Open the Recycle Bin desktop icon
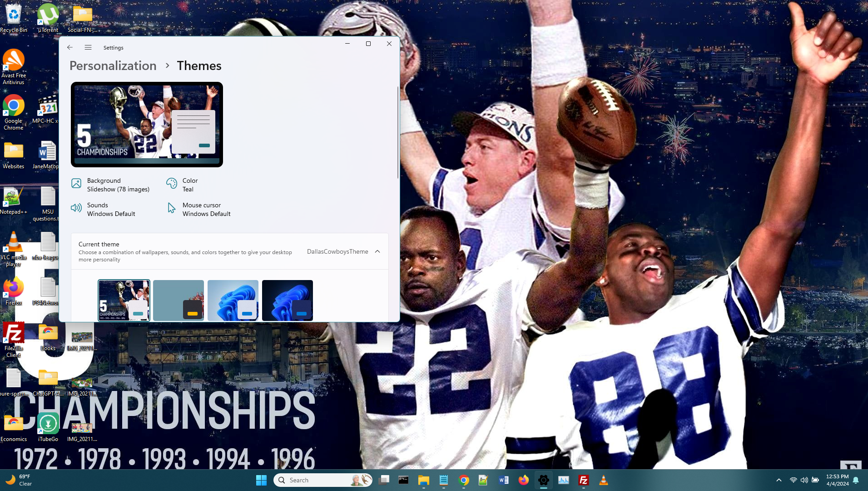 pos(14,18)
